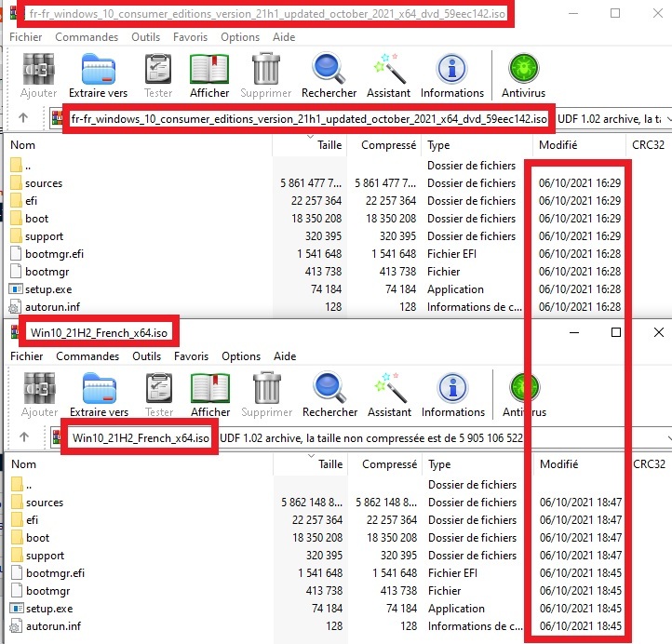Click Tester icon in Win10_21H2 window

point(159,395)
